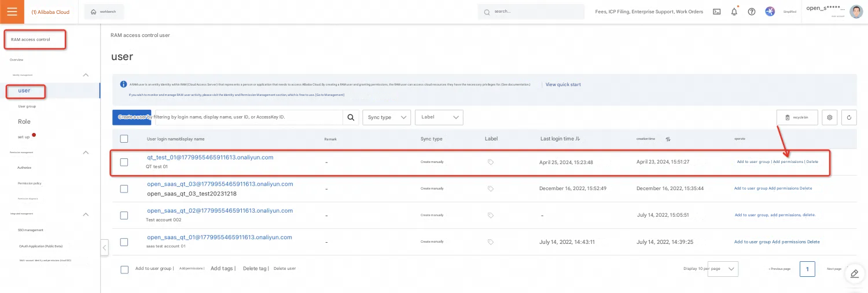Open the recycle bin button
This screenshot has width=868, height=293.
click(x=797, y=117)
